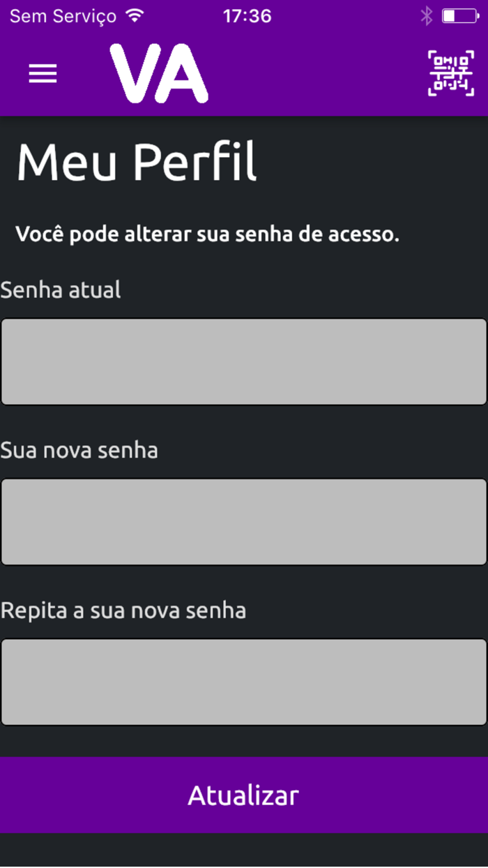The image size is (488, 868).
Task: Tap the Repita a sua nova senha label
Action: pos(123,610)
